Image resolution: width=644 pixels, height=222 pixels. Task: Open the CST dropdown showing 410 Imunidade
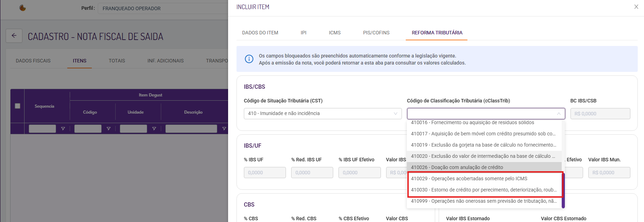(x=322, y=114)
